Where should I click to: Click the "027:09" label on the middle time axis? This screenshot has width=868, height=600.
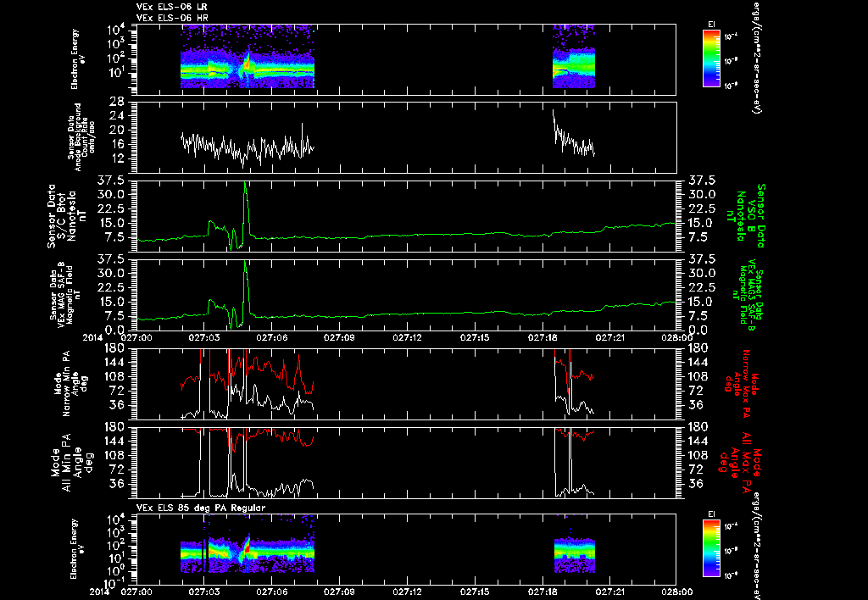pos(341,337)
